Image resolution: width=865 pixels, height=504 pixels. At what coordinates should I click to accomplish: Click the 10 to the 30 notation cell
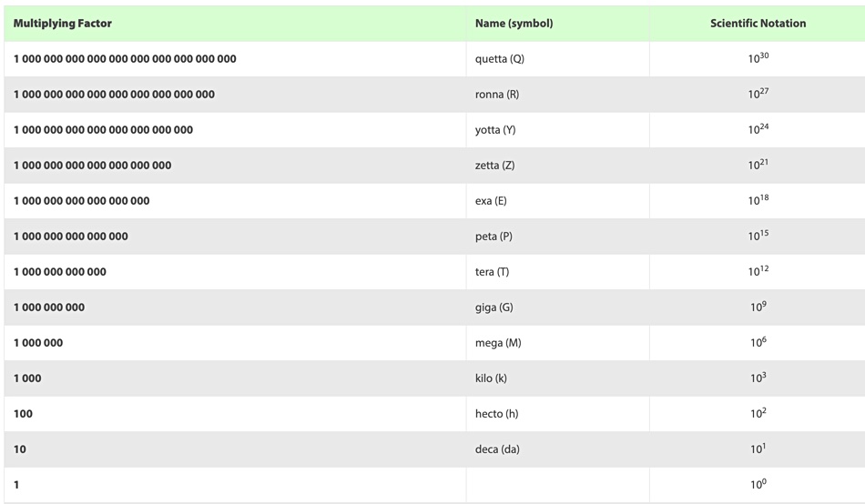click(x=758, y=59)
